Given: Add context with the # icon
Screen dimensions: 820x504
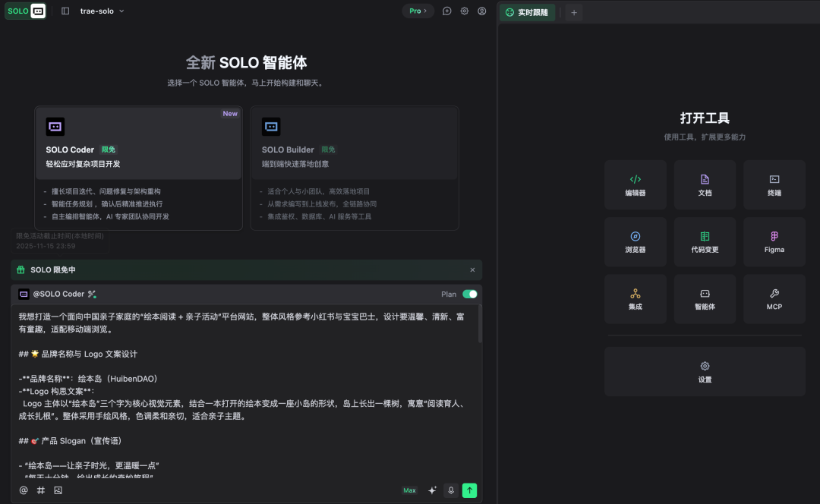Looking at the screenshot, I should (41, 490).
